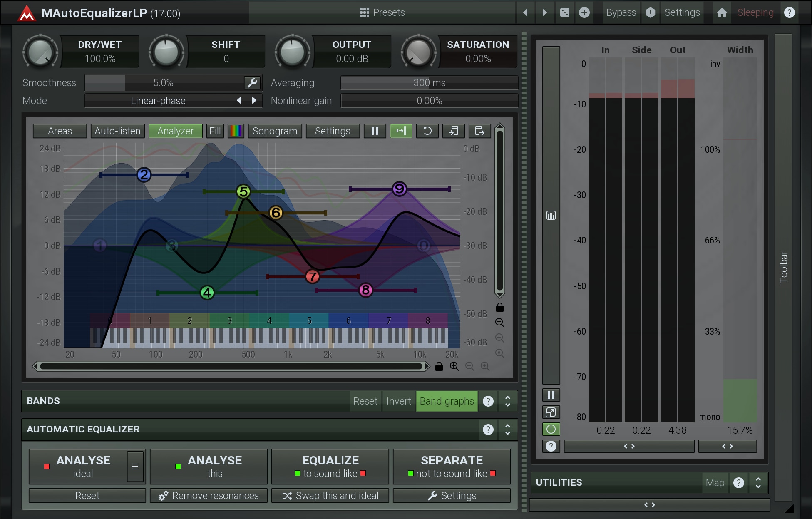The image size is (812, 519).
Task: Click the graph lock icon by the zoom controls
Action: 439,366
